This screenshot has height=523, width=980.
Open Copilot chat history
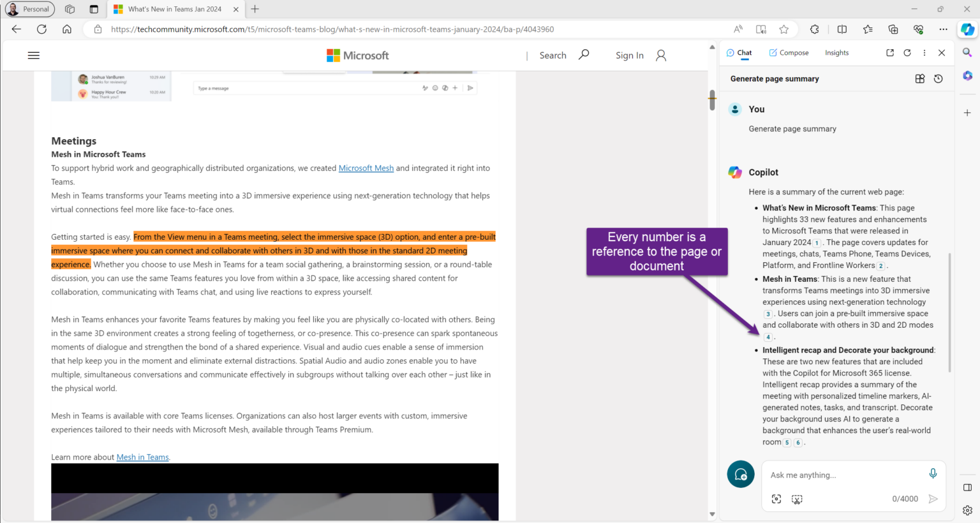coord(937,78)
